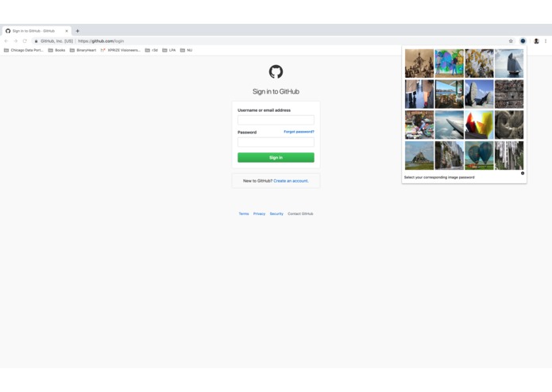Viewport: 552px width, 392px height.
Task: Go back with the browser back arrow
Action: (6, 41)
